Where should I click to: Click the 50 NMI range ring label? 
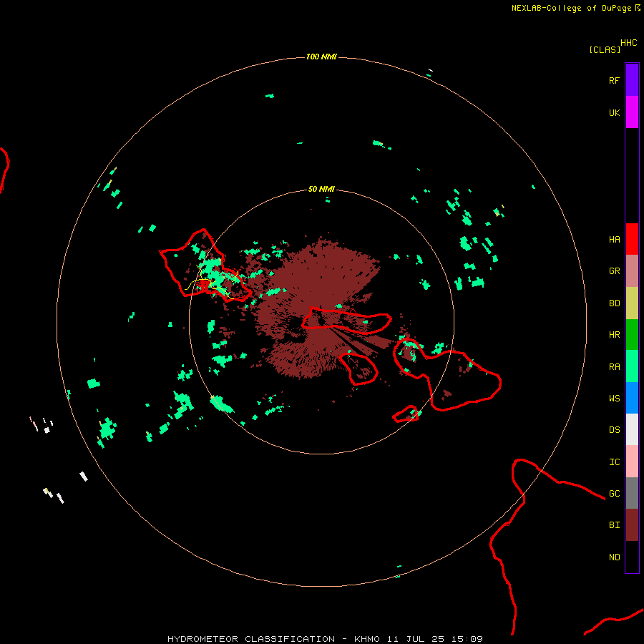click(321, 189)
